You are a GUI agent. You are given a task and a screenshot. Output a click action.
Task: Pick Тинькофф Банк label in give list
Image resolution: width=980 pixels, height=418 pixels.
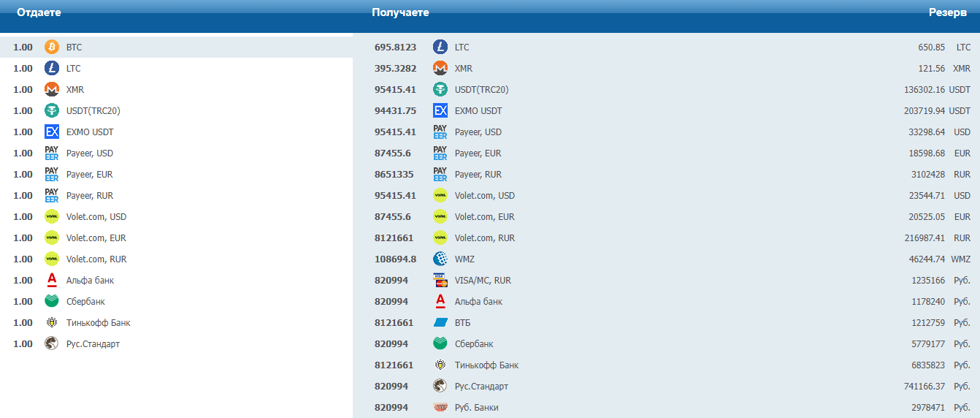point(99,322)
